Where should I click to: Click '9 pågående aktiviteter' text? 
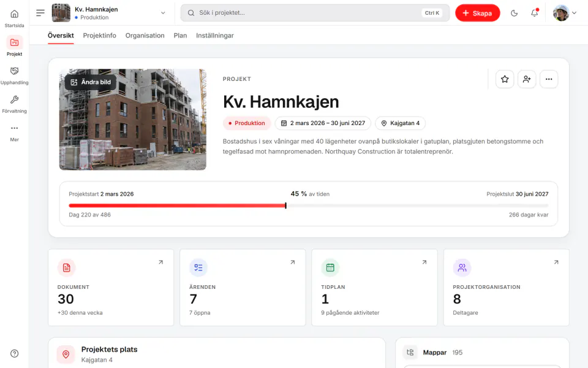pos(350,312)
